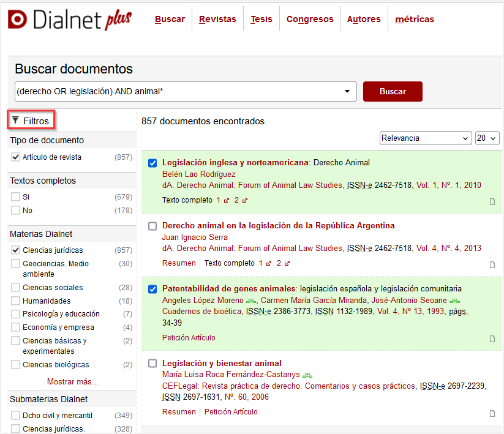Viewport: 504px width, 434px height.
Task: Open article Patentabilidad de genes animales
Action: pyautogui.click(x=228, y=288)
